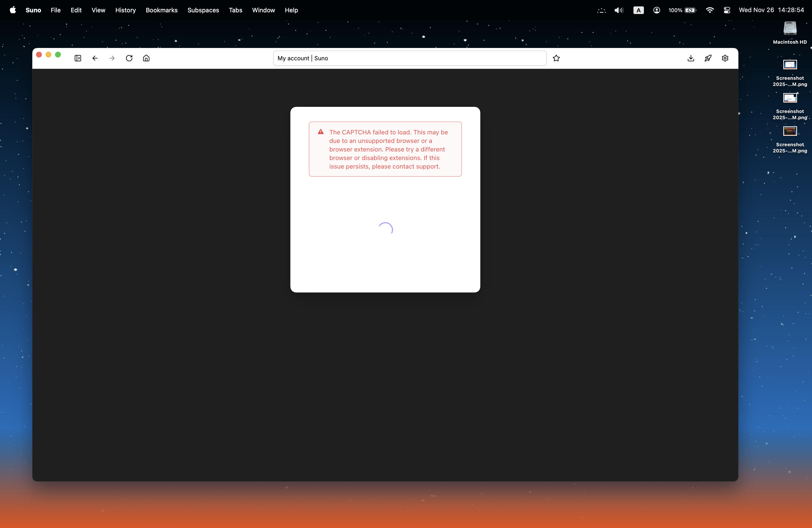The image size is (812, 528).
Task: Click the address bar showing My account
Action: tap(409, 58)
